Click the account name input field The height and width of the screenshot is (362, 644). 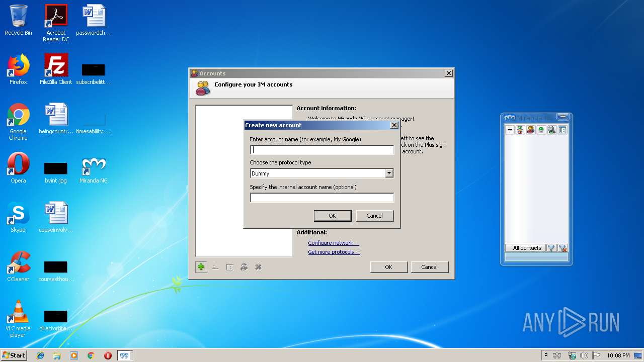point(322,150)
